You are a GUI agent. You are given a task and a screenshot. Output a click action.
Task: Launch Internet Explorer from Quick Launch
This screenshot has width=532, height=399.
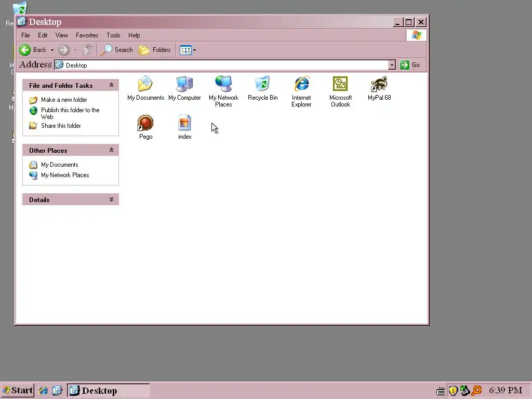point(43,391)
